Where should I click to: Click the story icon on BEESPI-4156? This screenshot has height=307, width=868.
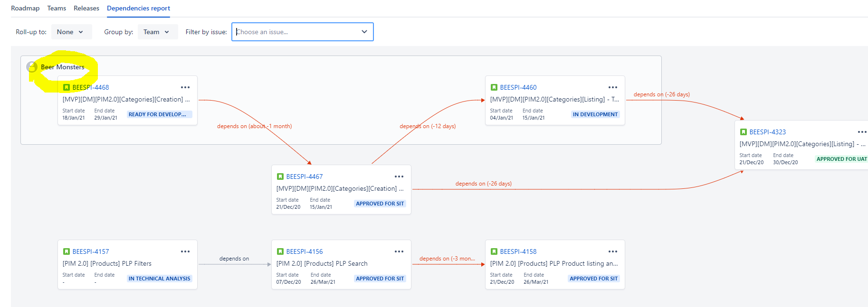pyautogui.click(x=280, y=251)
